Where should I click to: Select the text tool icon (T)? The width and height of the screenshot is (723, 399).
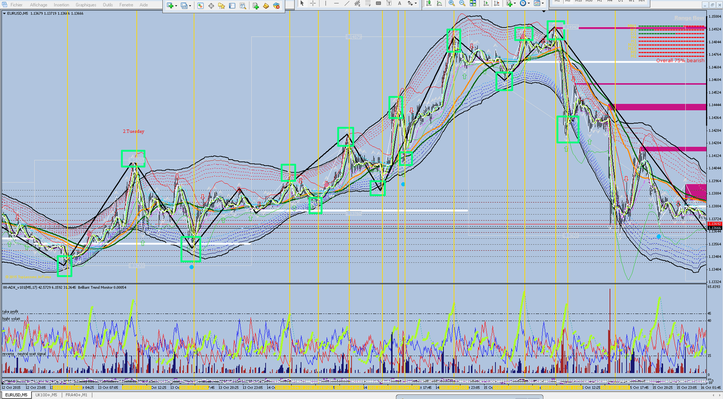pyautogui.click(x=389, y=3)
